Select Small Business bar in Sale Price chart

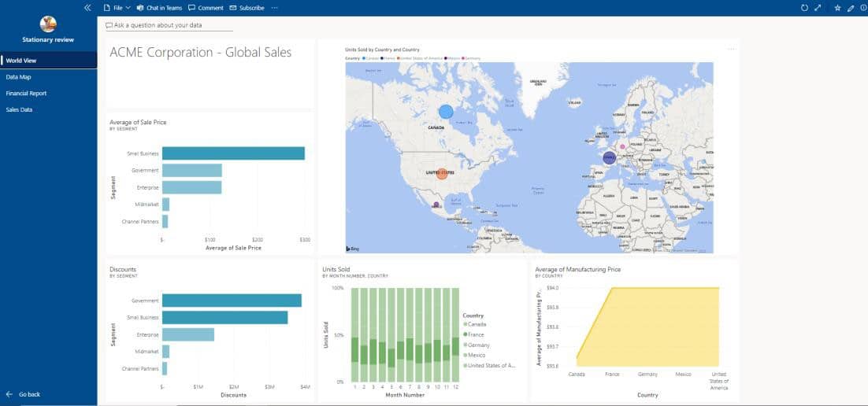233,153
